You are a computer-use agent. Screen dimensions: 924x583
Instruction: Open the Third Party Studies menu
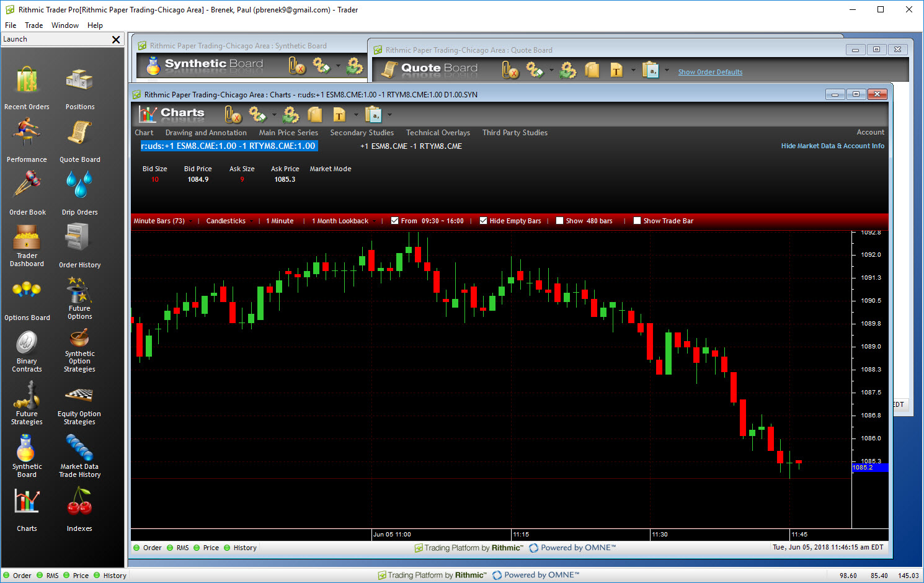515,133
